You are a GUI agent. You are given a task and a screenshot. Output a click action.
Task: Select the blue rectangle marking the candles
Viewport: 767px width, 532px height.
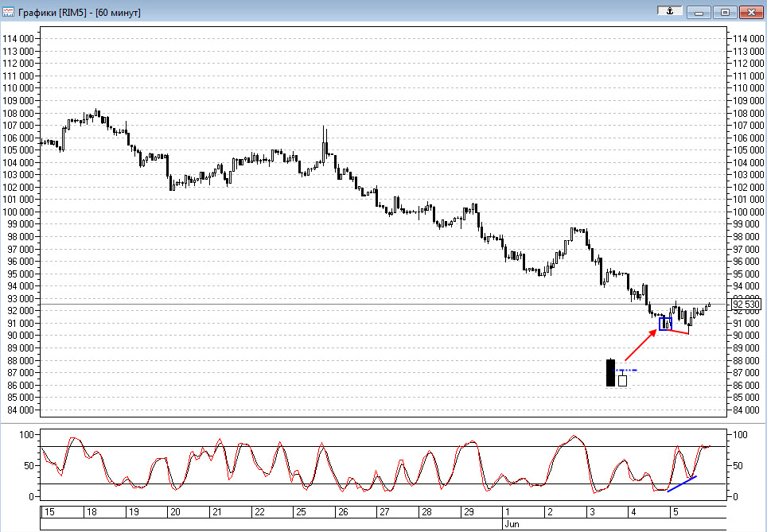tap(665, 324)
